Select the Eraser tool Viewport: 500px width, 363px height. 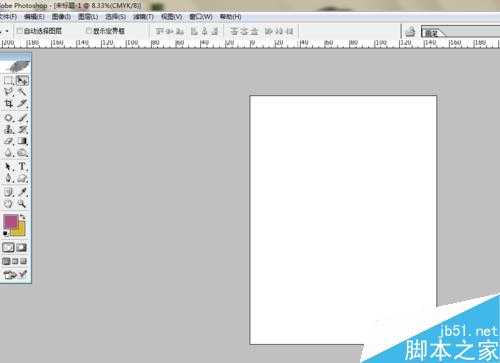(8, 141)
